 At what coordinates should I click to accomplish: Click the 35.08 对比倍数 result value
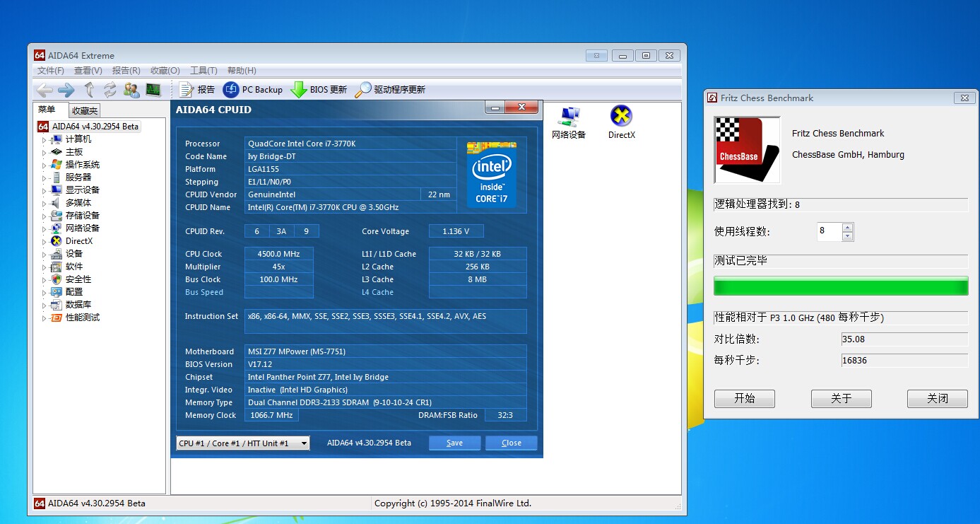pos(904,339)
